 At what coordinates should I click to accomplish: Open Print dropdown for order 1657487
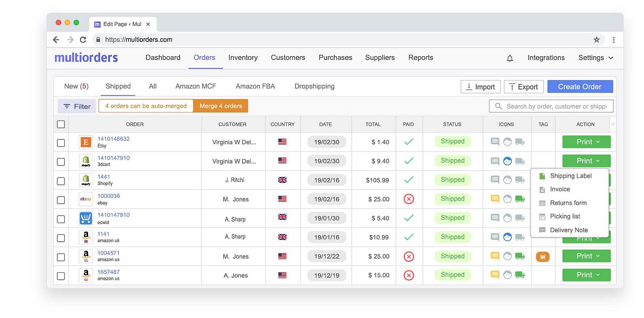click(x=586, y=275)
